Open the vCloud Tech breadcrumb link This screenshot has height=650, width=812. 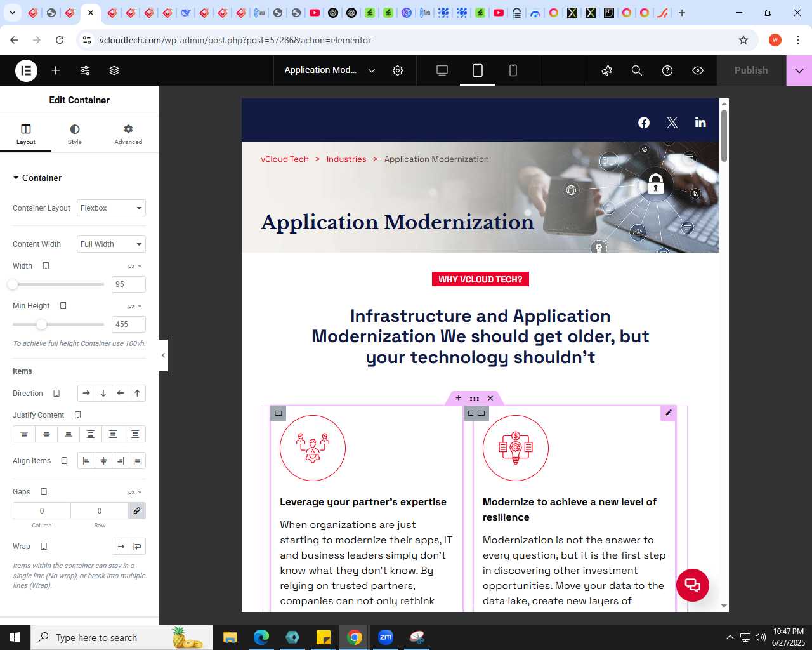285,159
